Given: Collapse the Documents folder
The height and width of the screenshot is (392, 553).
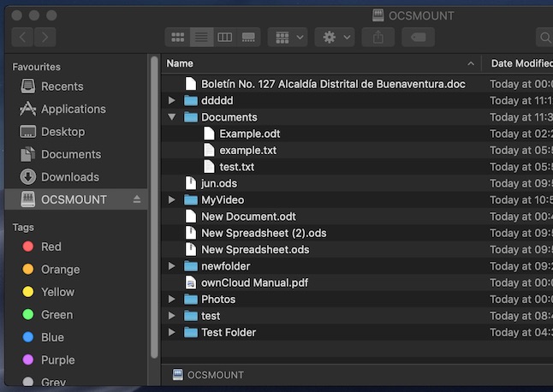Looking at the screenshot, I should coord(172,117).
